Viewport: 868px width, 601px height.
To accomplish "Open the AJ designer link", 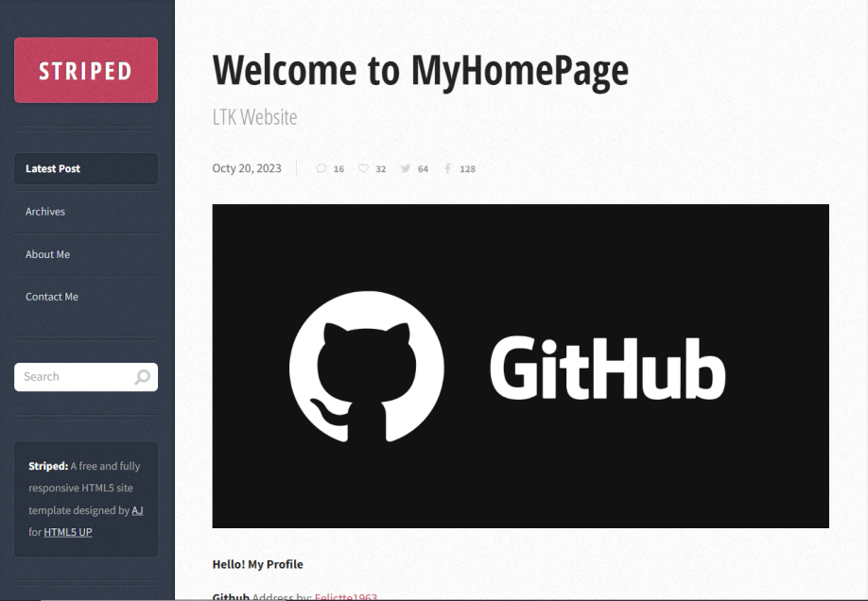I will coord(137,510).
